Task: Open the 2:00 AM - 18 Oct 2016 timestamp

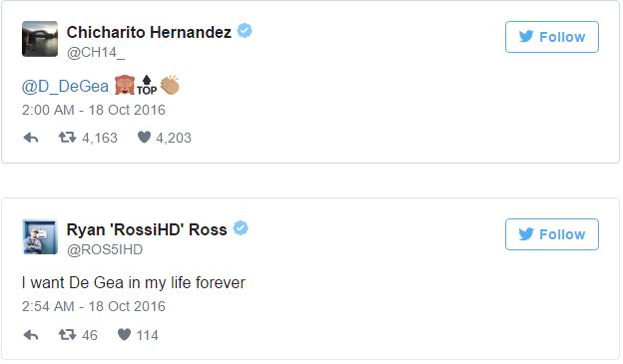Action: 94,110
